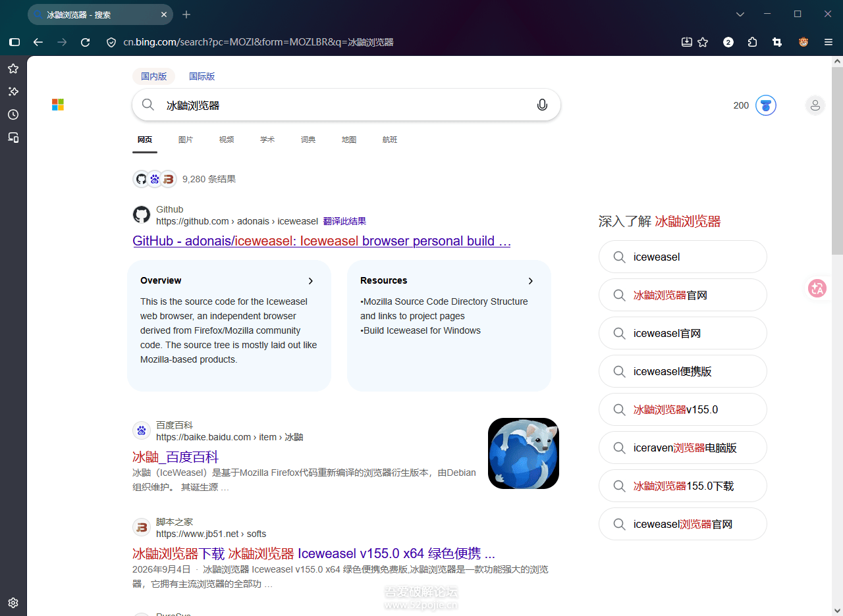This screenshot has width=843, height=616.
Task: Expand the list all tabs chevron
Action: point(740,14)
